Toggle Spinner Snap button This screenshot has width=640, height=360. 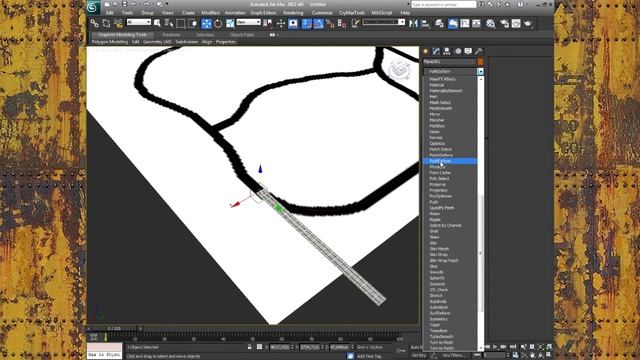(x=342, y=24)
